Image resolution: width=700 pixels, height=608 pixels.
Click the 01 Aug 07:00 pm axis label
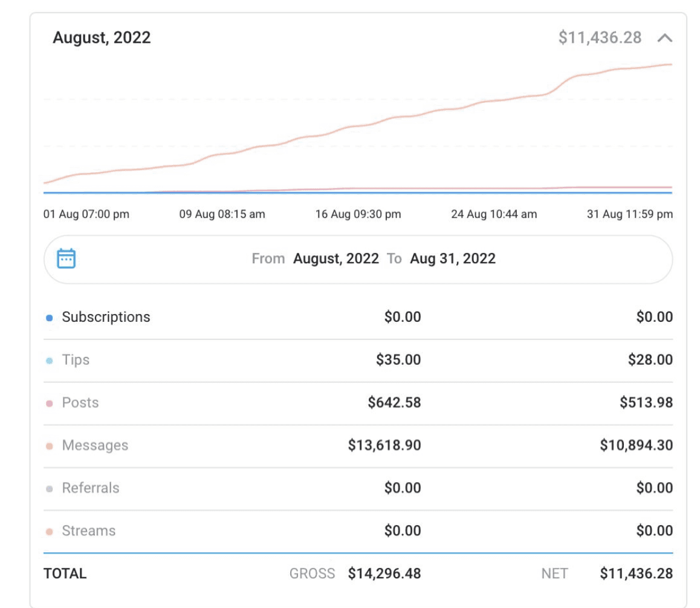[x=86, y=214]
